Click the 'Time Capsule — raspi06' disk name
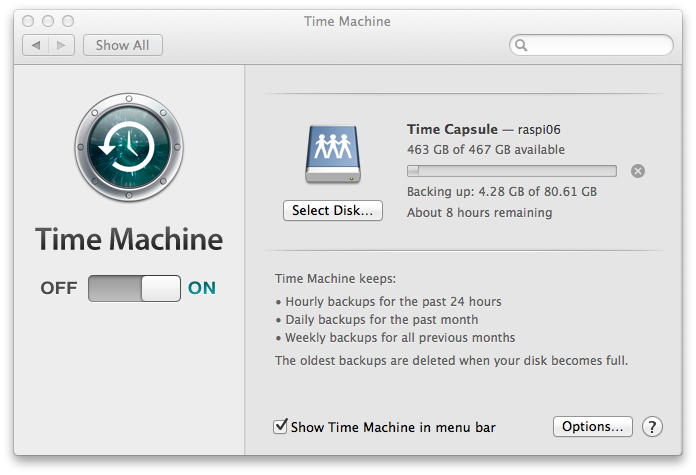The width and height of the screenshot is (696, 475). click(484, 129)
